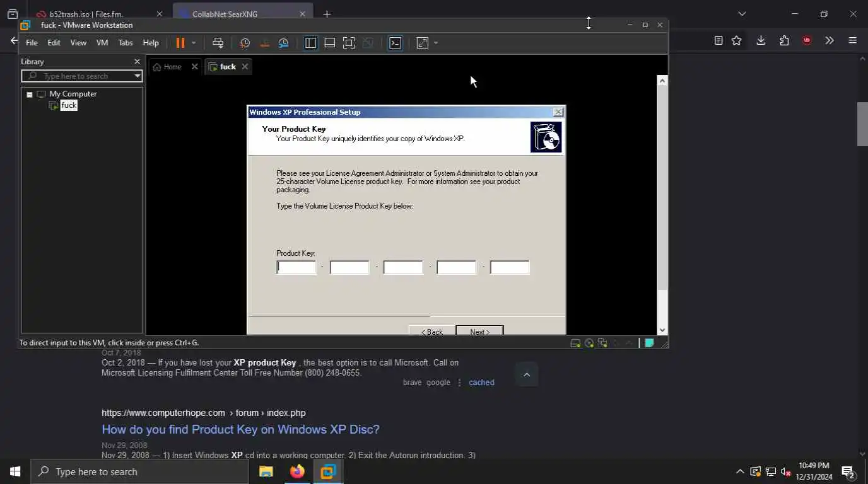This screenshot has height=484, width=868.
Task: Show more Firefox toolbar tools
Action: [830, 40]
